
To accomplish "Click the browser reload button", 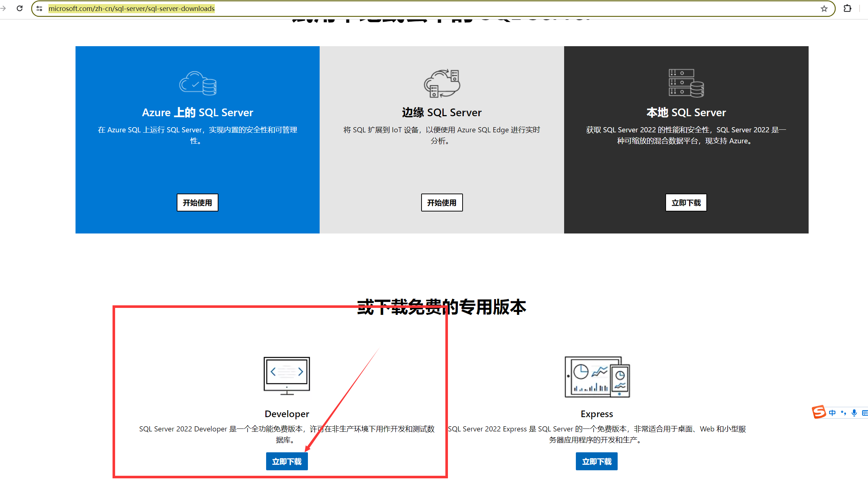I will click(x=20, y=8).
